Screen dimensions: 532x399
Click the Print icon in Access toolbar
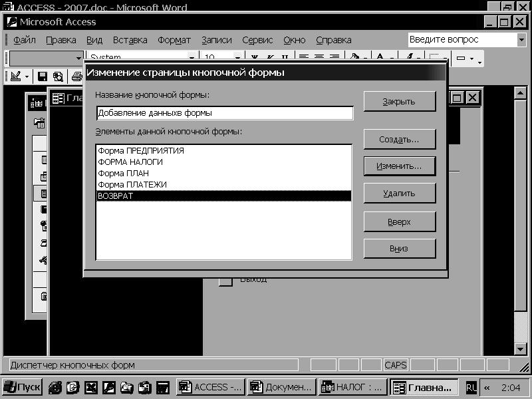click(77, 76)
